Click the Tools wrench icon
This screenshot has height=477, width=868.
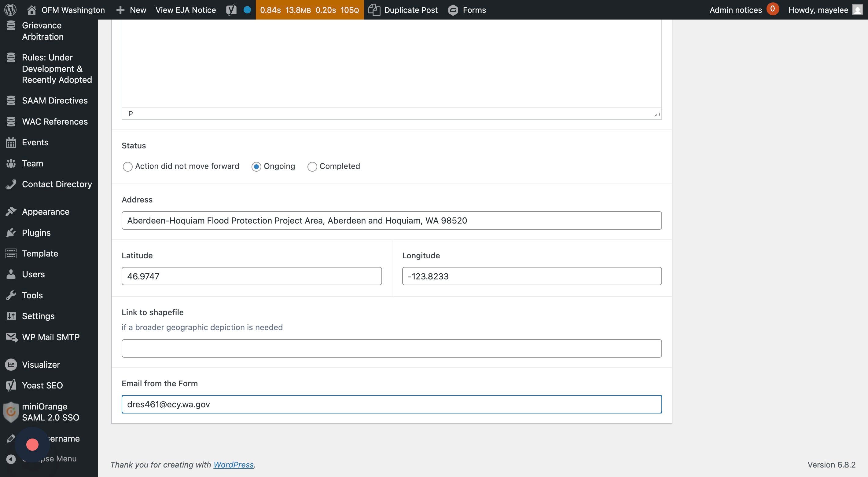coord(11,295)
